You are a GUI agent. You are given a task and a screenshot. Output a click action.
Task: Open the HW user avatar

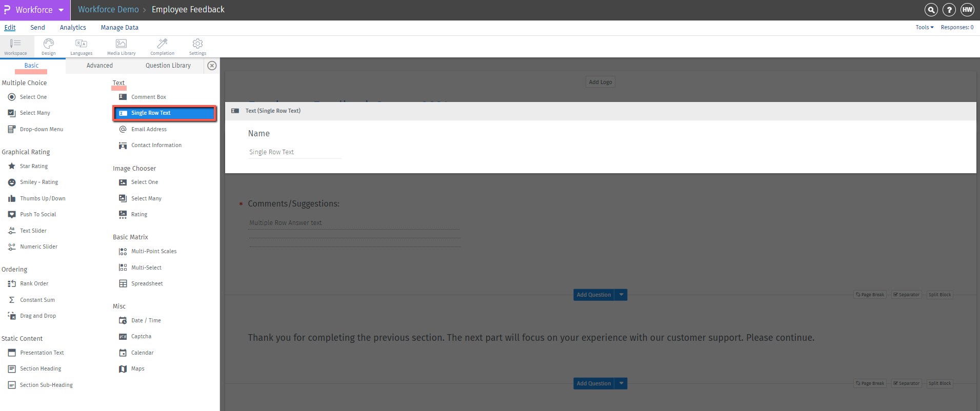[x=967, y=10]
